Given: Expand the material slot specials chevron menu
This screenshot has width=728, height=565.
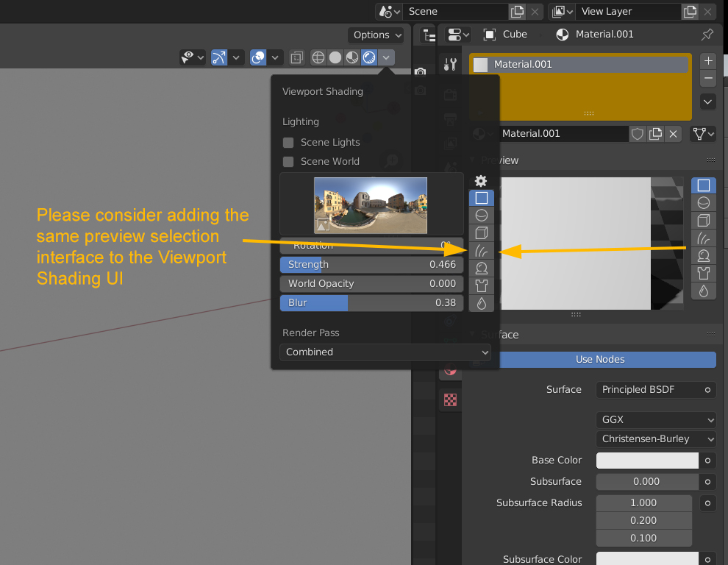Looking at the screenshot, I should coord(707,102).
